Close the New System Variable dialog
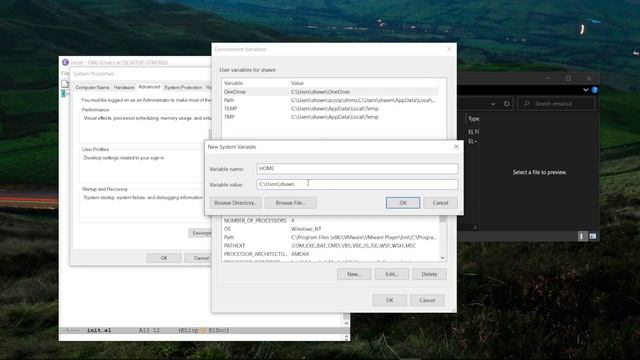Image resolution: width=640 pixels, height=360 pixels. (456, 147)
